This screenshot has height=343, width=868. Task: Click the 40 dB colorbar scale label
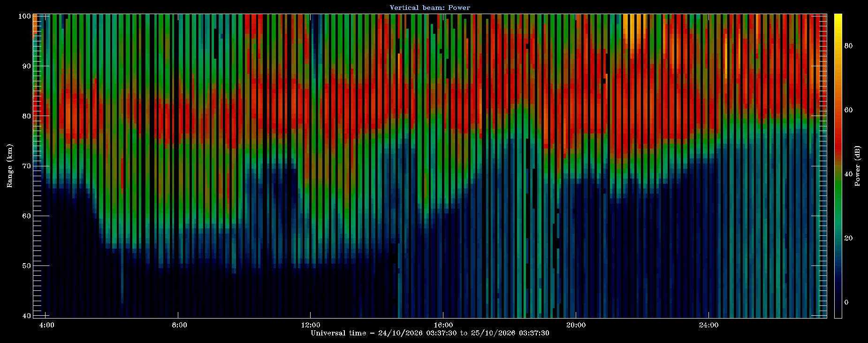[848, 174]
